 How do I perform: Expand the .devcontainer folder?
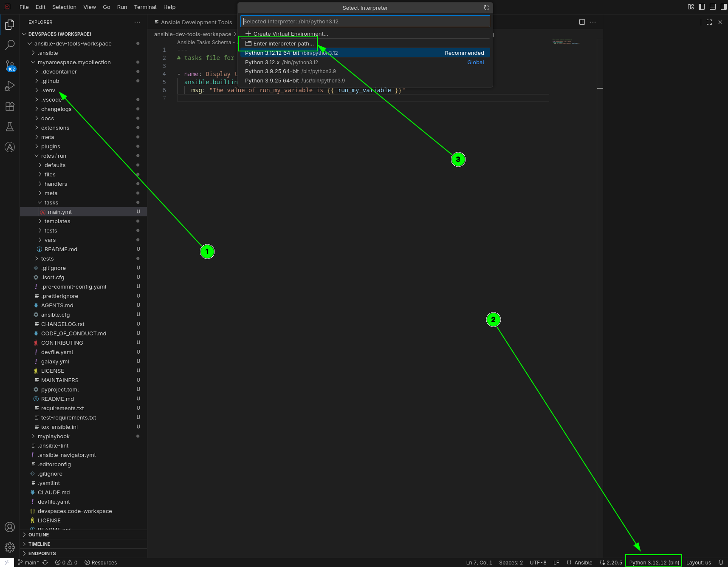click(x=83, y=71)
